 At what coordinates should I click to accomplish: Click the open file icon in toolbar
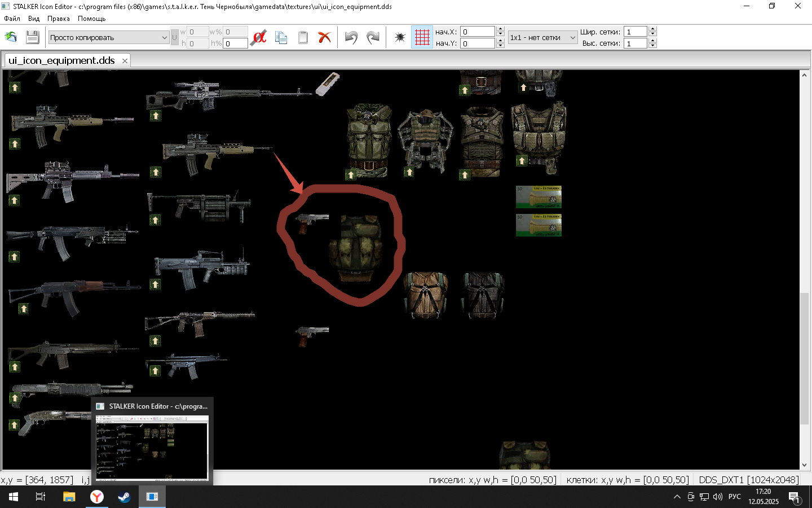pos(11,37)
